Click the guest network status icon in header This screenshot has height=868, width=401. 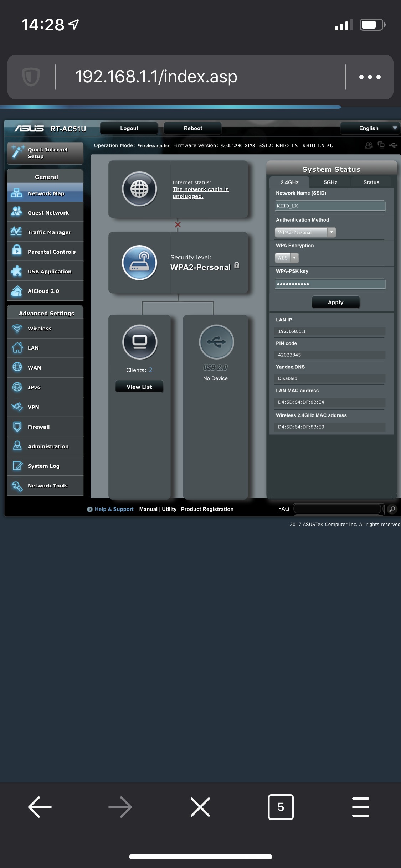[x=369, y=145]
